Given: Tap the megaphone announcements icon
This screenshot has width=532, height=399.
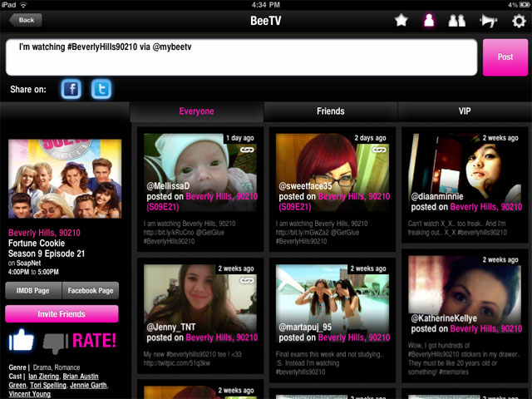Looking at the screenshot, I should click(488, 21).
